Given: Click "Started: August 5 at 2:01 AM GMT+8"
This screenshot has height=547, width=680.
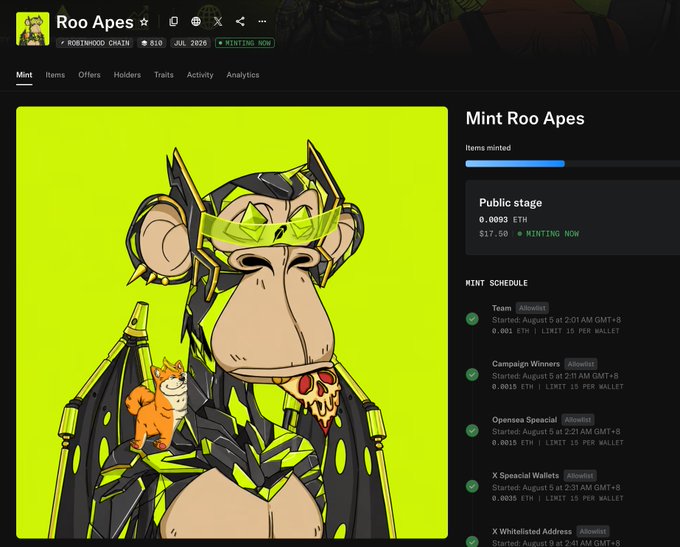Looking at the screenshot, I should point(556,320).
